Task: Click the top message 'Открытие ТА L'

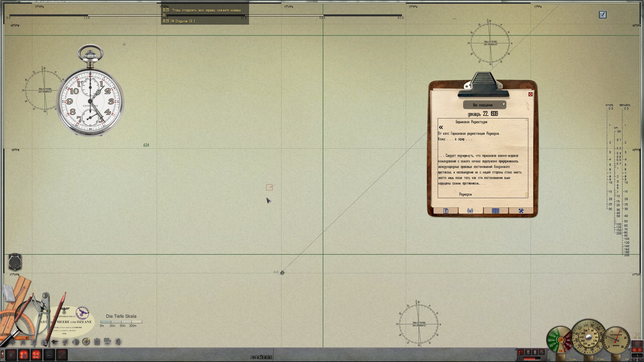Action: pyautogui.click(x=179, y=21)
